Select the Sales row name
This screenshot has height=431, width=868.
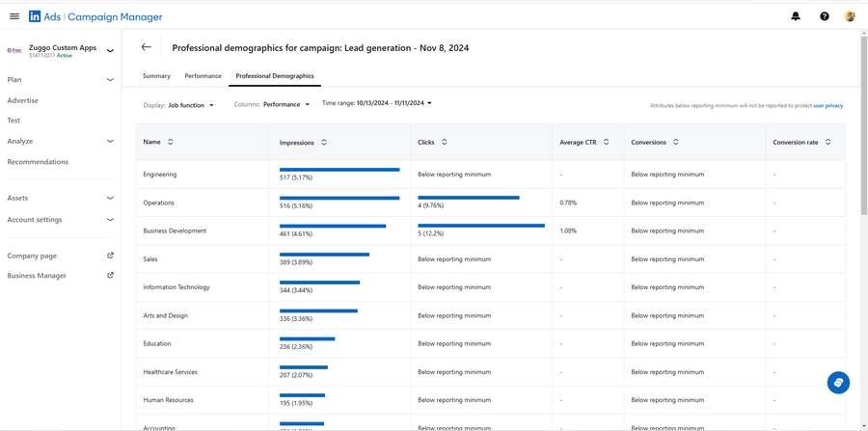pyautogui.click(x=150, y=259)
